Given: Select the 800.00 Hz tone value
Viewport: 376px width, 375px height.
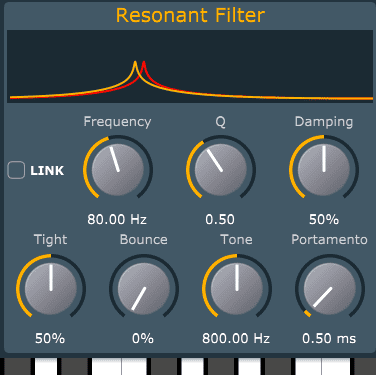Looking at the screenshot, I should pyautogui.click(x=236, y=338).
